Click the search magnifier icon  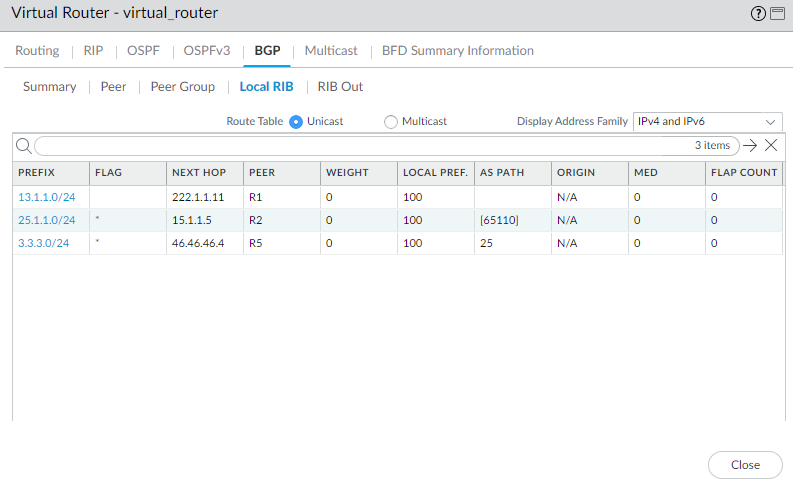[x=23, y=146]
